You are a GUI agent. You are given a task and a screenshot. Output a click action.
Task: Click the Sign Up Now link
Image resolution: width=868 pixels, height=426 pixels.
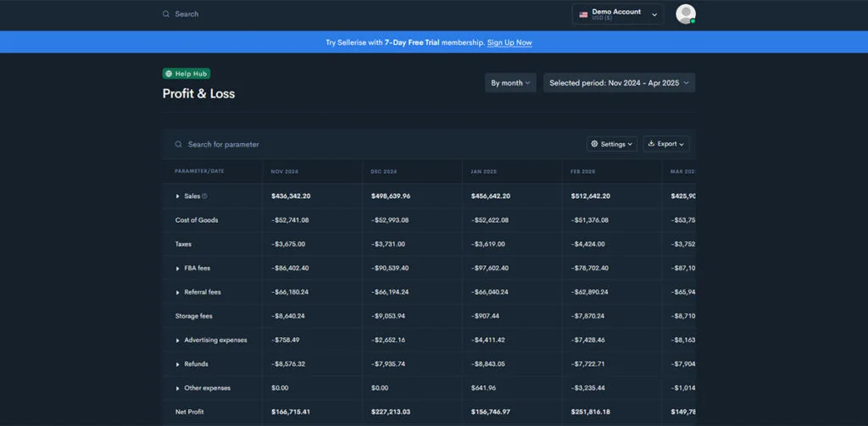(509, 42)
